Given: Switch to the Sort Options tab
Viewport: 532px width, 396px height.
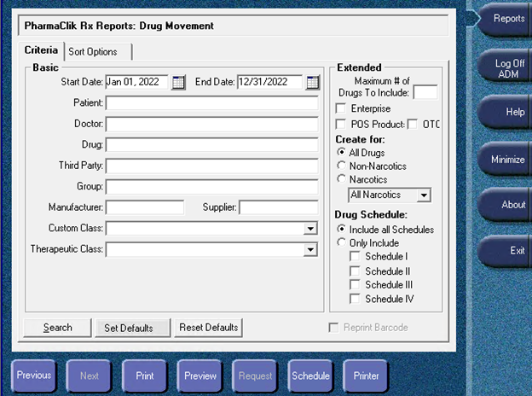Looking at the screenshot, I should 98,51.
